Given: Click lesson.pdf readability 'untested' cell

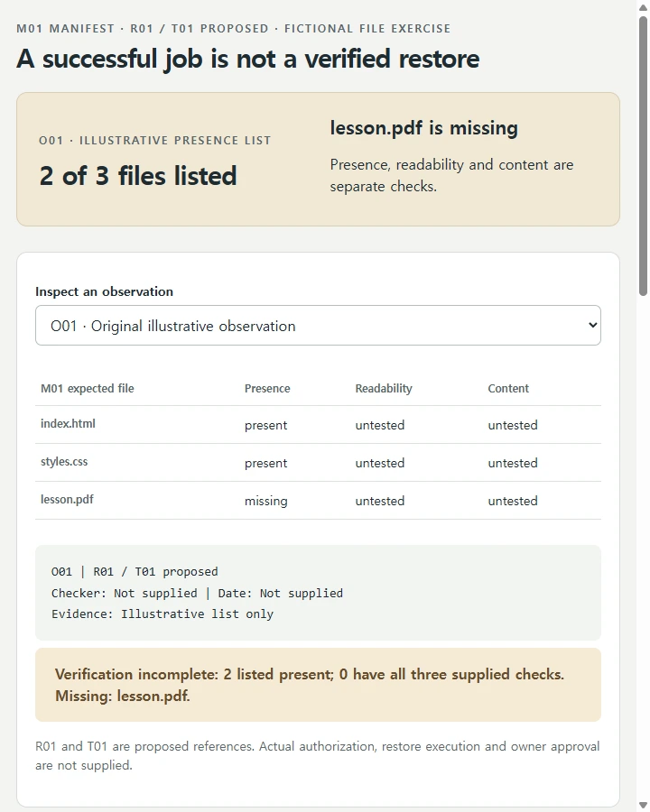Looking at the screenshot, I should tap(380, 501).
